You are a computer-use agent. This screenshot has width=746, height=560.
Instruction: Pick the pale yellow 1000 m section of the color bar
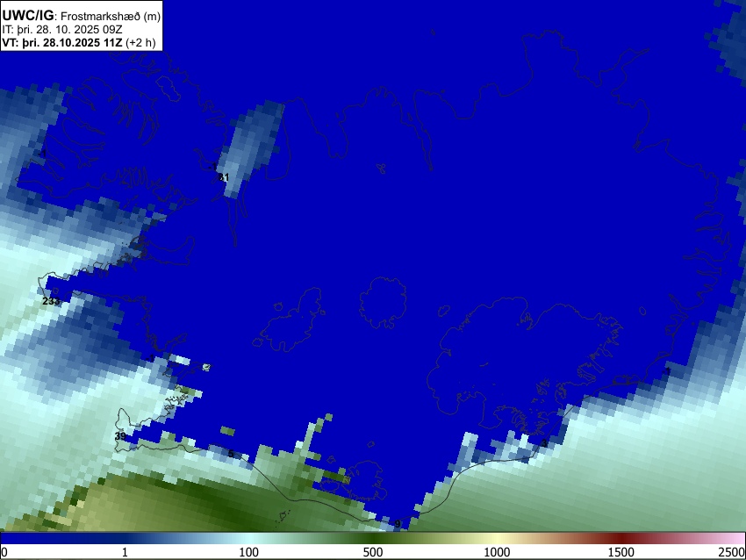click(x=497, y=539)
